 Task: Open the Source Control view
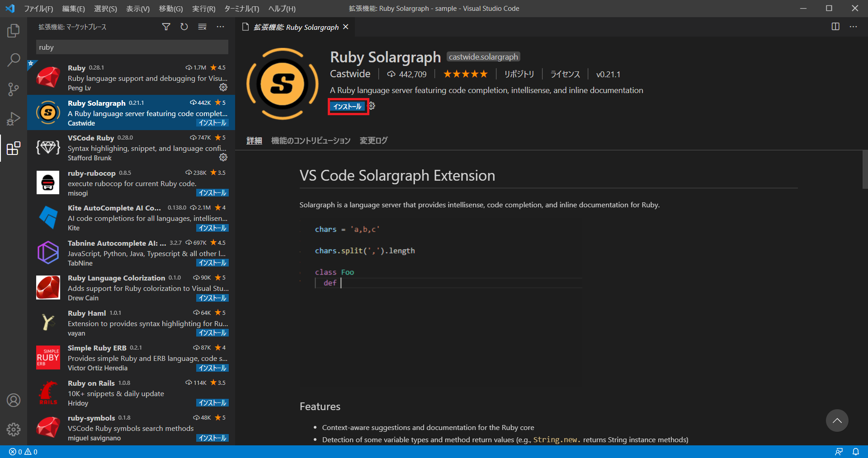pyautogui.click(x=14, y=89)
